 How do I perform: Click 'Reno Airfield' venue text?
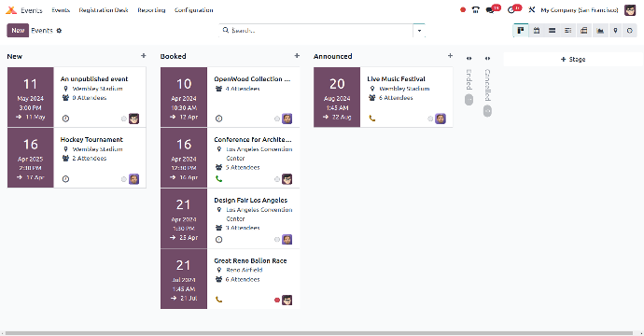point(245,270)
